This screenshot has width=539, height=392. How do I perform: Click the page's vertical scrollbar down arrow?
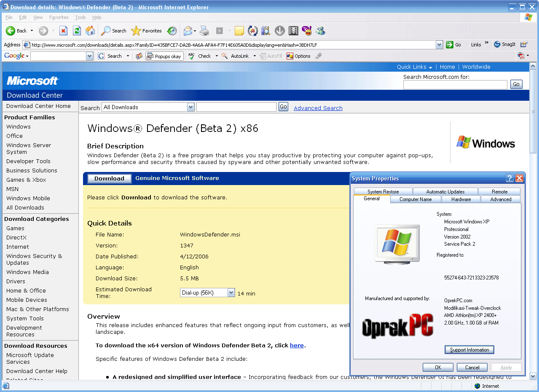533,376
